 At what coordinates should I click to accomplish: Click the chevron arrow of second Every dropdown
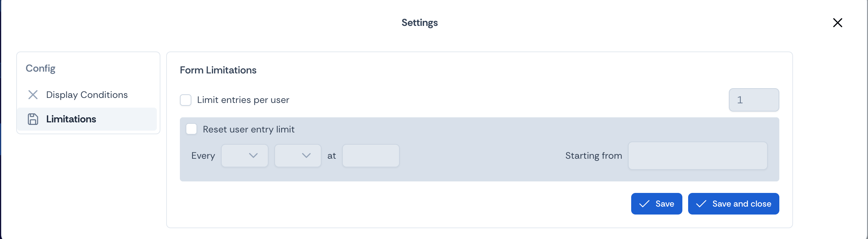coord(306,155)
